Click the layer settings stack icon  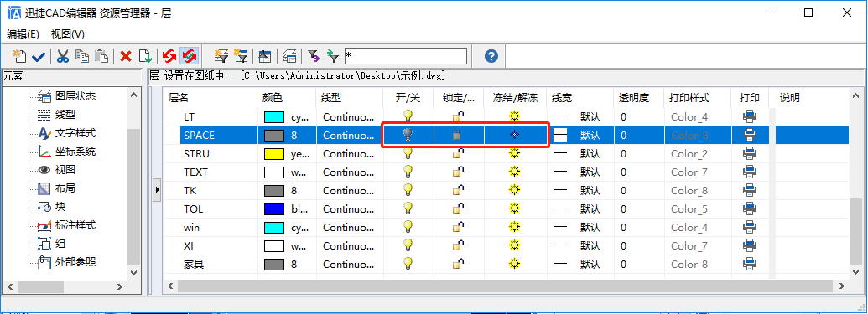coord(289,56)
